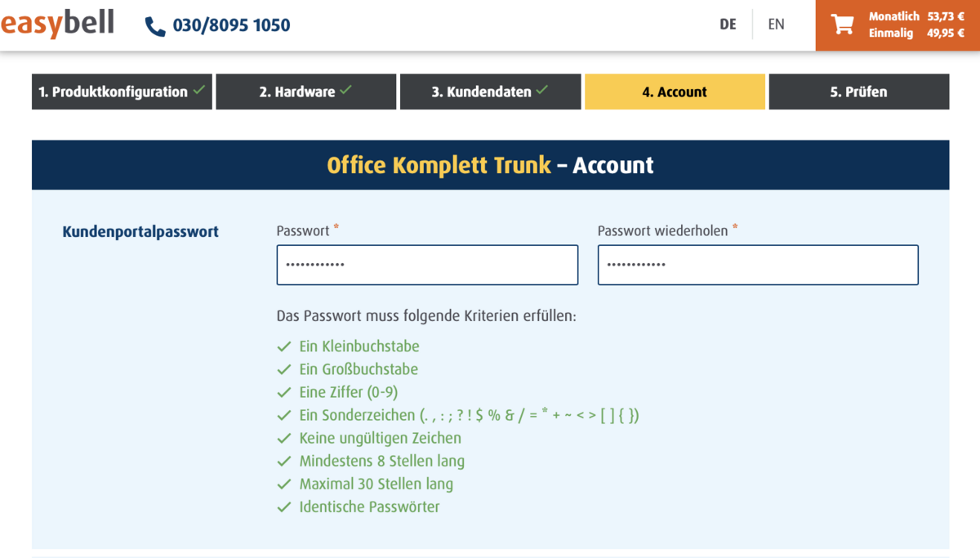Click the phone handset icon
Screen dimensions: 980x558
click(154, 26)
